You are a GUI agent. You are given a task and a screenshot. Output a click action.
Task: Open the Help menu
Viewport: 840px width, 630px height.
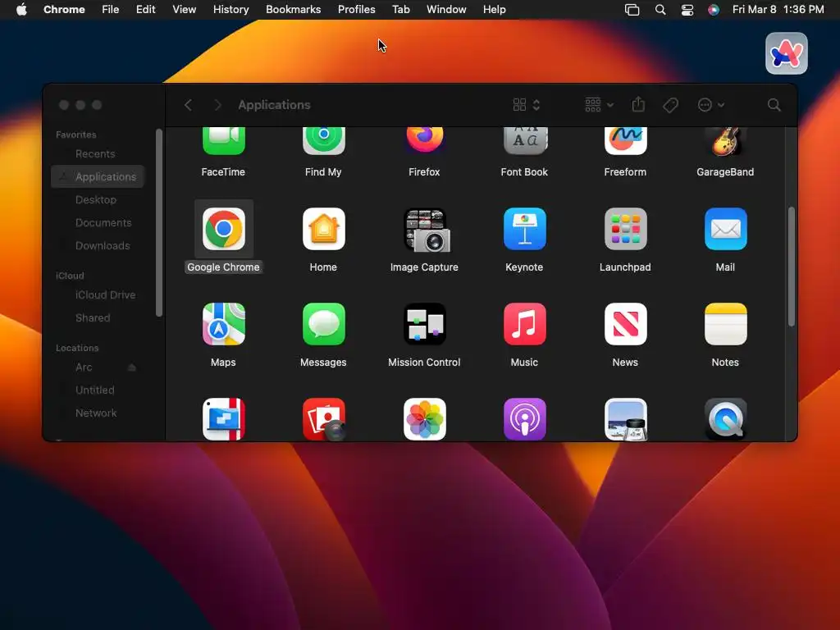click(x=494, y=10)
